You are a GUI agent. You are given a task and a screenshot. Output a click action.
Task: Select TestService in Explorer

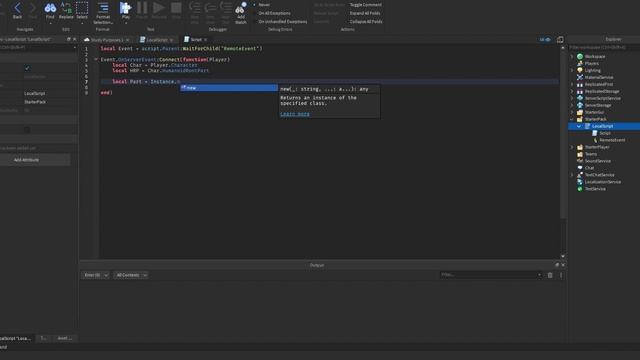[x=595, y=189]
